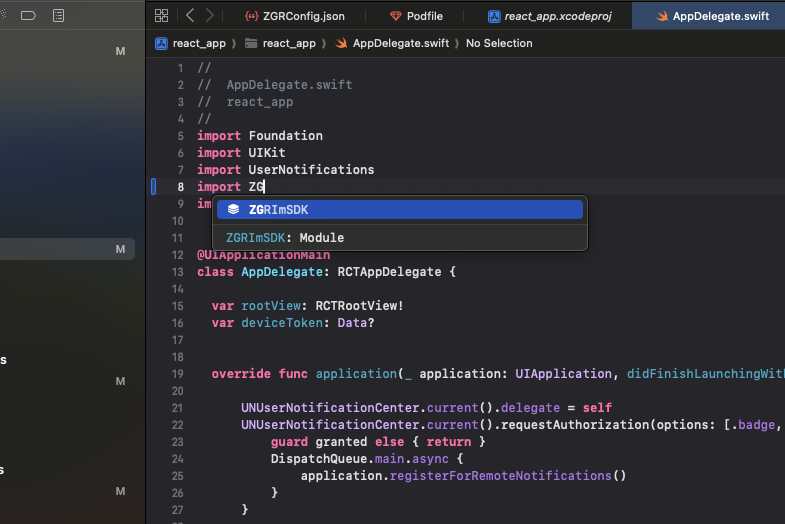Viewport: 785px width, 524px height.
Task: Click the module icon beside ZGRImSDK
Action: coord(233,209)
